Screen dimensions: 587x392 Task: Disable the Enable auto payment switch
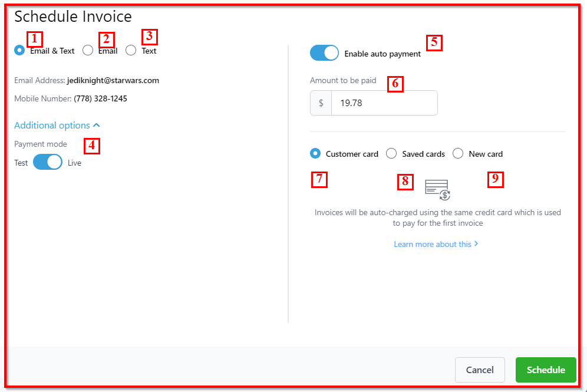[x=324, y=53]
